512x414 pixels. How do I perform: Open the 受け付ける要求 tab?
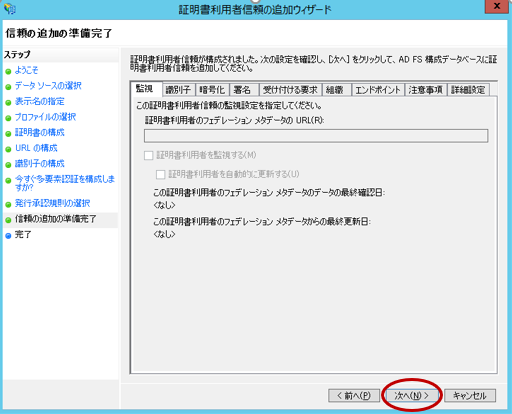(x=290, y=90)
